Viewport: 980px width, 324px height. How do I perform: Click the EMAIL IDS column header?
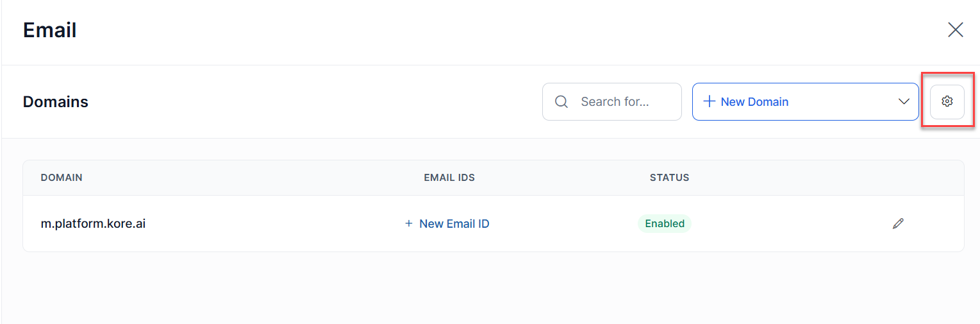[x=449, y=178]
